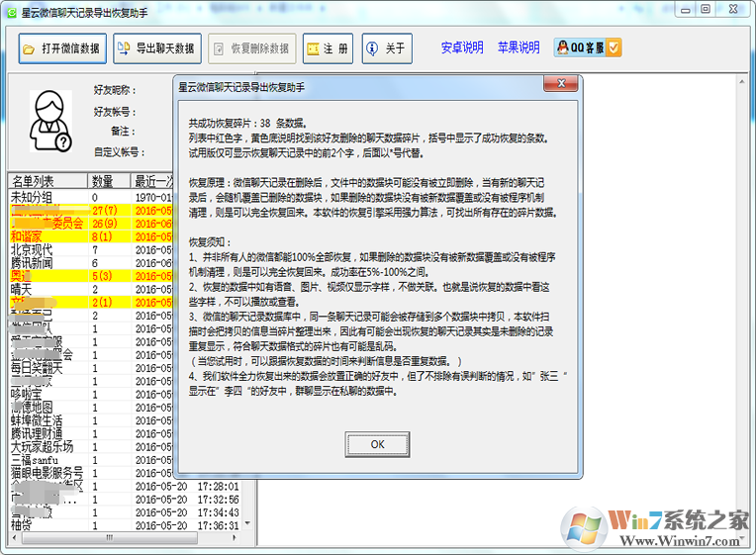Click horizontal scrollbar left arrow
756x555 pixels.
[x=14, y=537]
